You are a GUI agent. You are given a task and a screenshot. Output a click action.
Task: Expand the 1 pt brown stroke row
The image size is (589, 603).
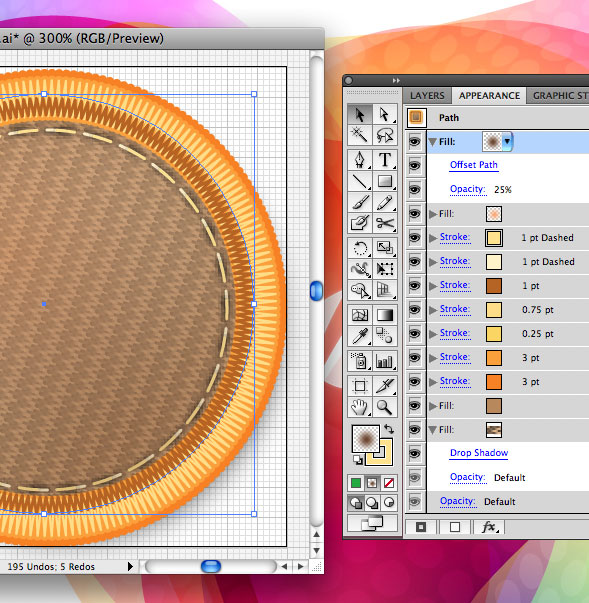point(433,286)
